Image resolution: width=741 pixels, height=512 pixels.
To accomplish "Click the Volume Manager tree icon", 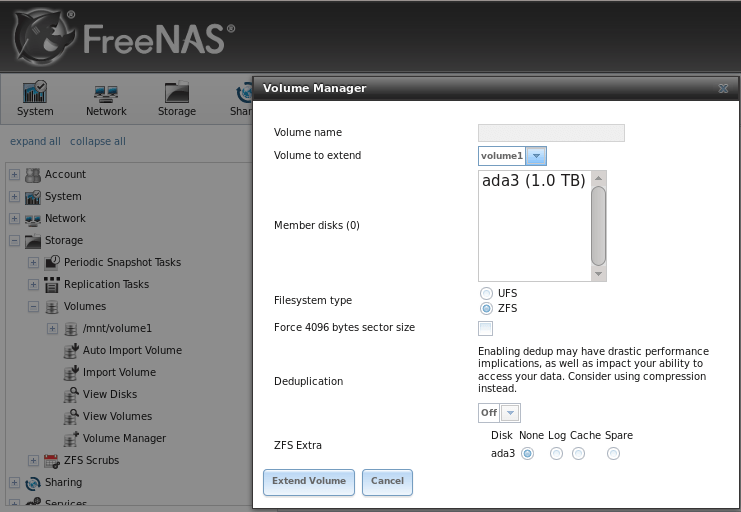I will [x=71, y=439].
